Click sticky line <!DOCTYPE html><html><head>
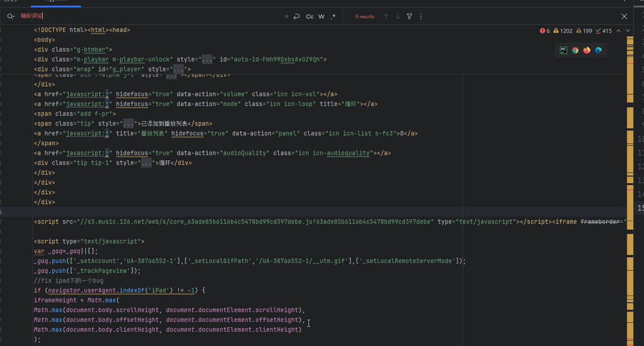 (82, 30)
